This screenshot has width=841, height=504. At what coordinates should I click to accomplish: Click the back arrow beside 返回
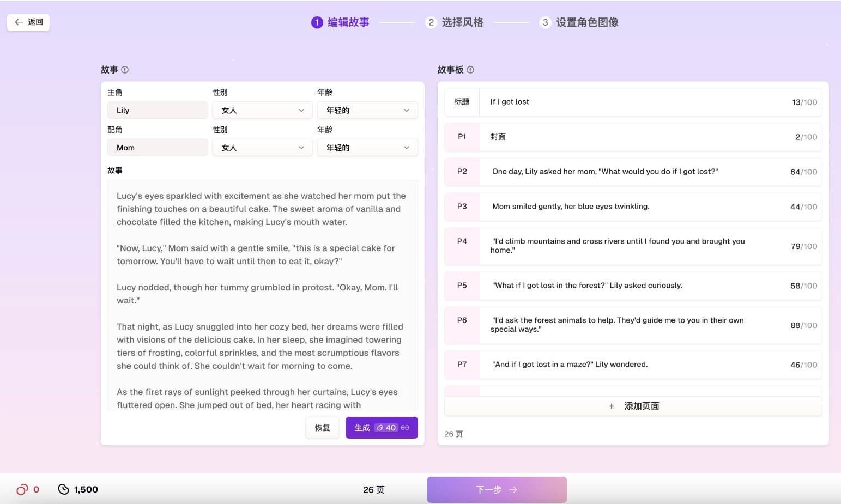tap(20, 22)
